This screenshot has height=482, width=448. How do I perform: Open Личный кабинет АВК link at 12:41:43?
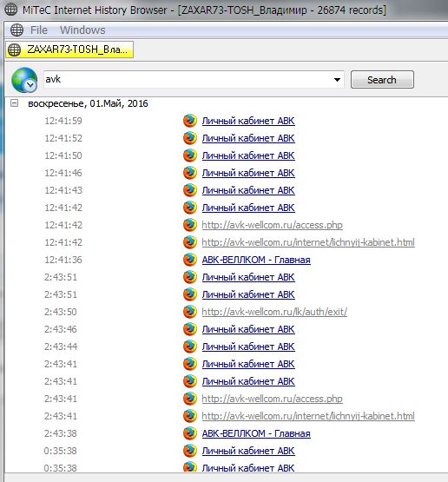pyautogui.click(x=248, y=190)
